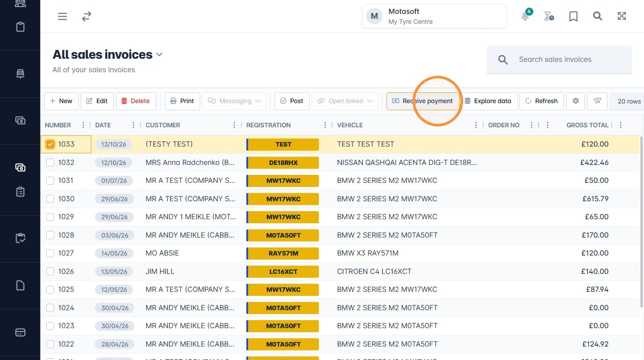Image resolution: width=644 pixels, height=360 pixels.
Task: Open table settings gear icon
Action: [x=575, y=101]
